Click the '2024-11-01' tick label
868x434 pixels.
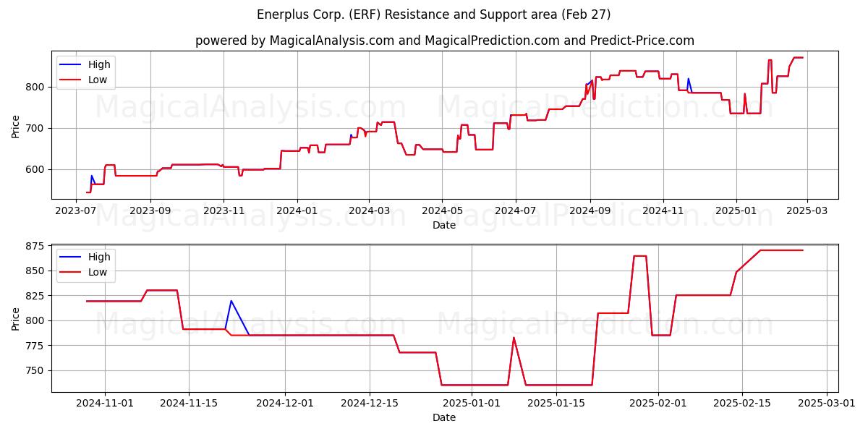point(105,404)
